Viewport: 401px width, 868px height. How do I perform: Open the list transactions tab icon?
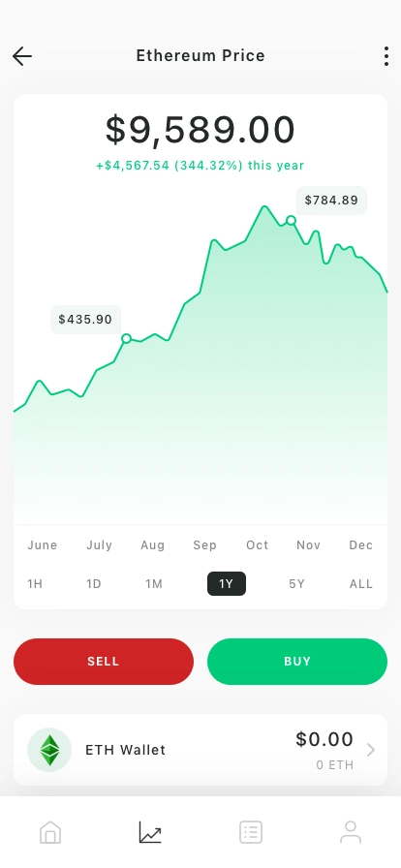[x=250, y=832]
